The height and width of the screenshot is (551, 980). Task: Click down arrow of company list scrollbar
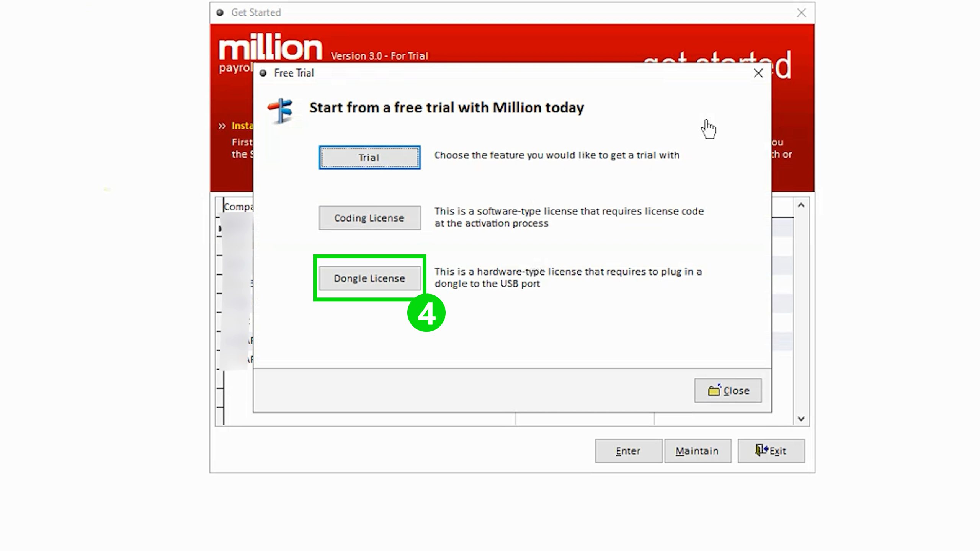click(x=801, y=419)
